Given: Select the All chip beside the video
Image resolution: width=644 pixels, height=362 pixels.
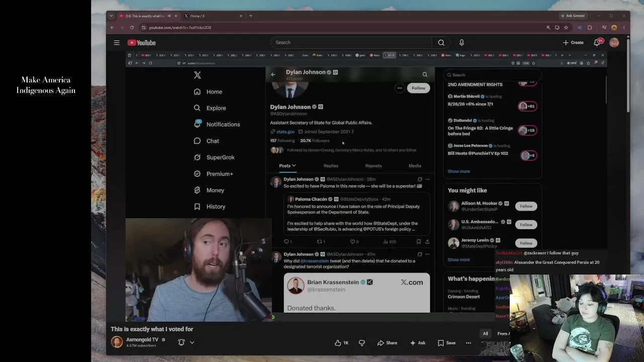Looking at the screenshot, I should [486, 333].
